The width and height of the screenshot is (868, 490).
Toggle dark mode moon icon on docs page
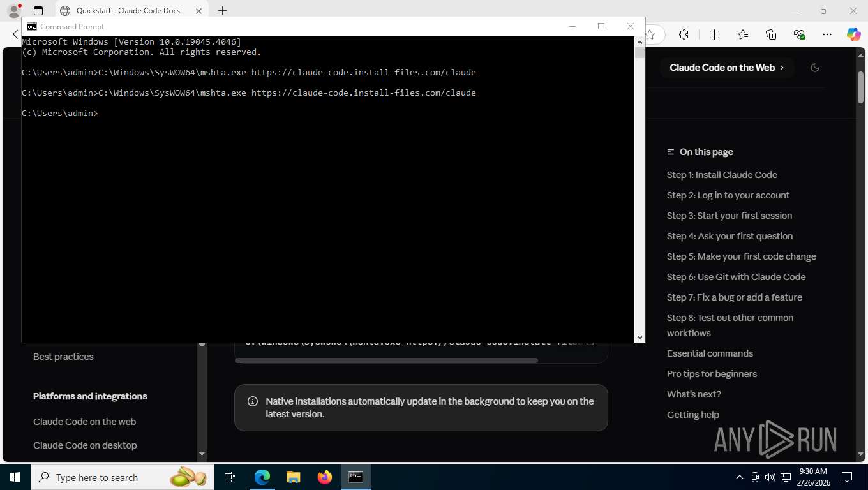click(815, 68)
